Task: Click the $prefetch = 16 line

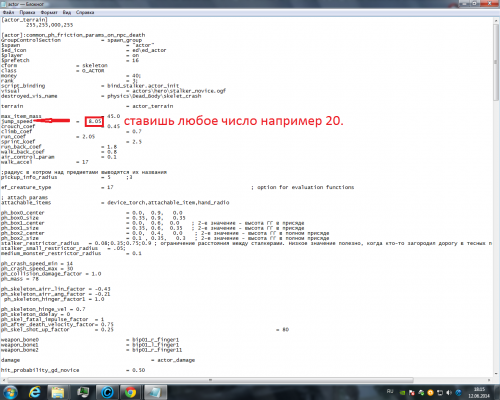Action: coord(70,60)
